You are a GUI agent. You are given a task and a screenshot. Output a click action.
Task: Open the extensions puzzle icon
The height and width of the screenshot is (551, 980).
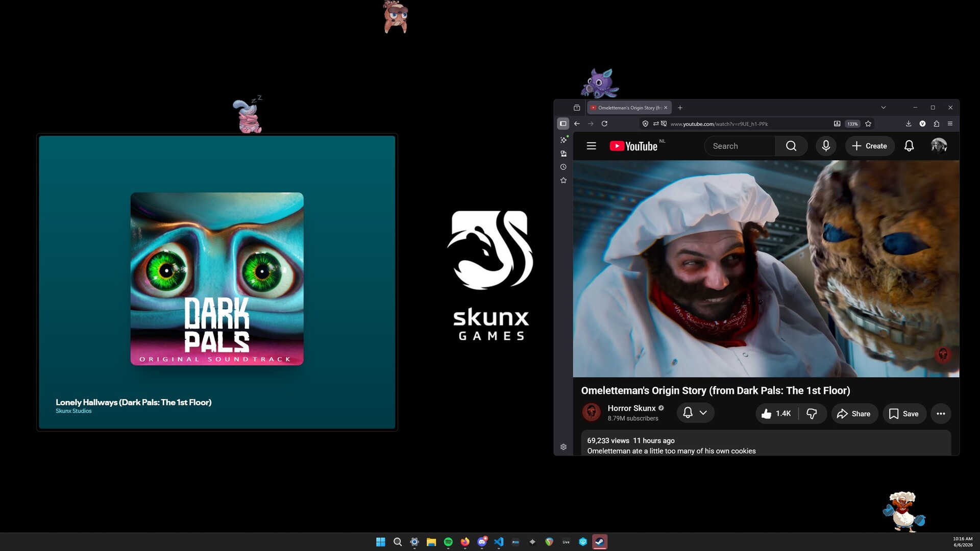[936, 123]
